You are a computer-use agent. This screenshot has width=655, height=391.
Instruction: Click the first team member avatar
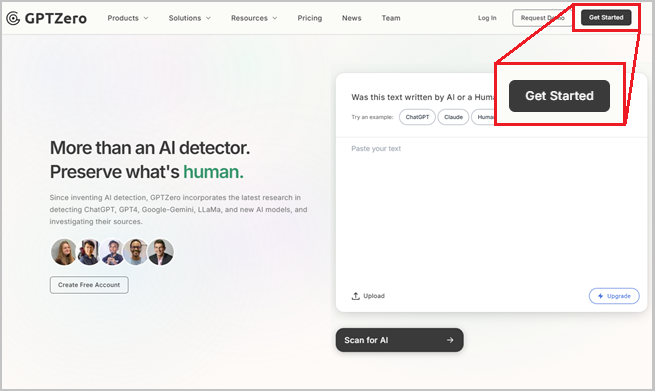pos(63,252)
